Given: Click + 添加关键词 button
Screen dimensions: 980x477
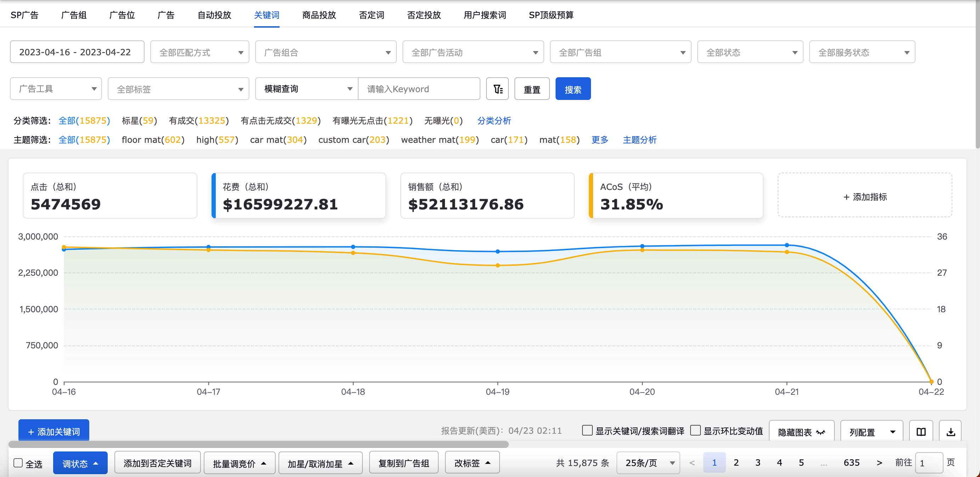Looking at the screenshot, I should (53, 431).
